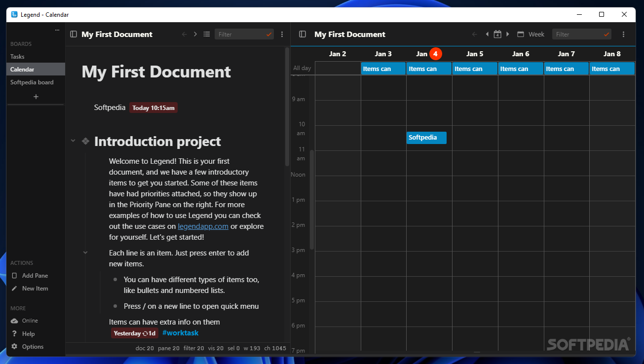Click the document pane vertical scrollbar

point(287,107)
